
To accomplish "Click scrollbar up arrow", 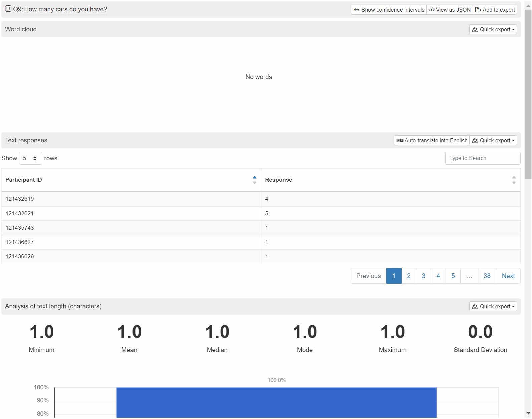I will click(528, 5).
